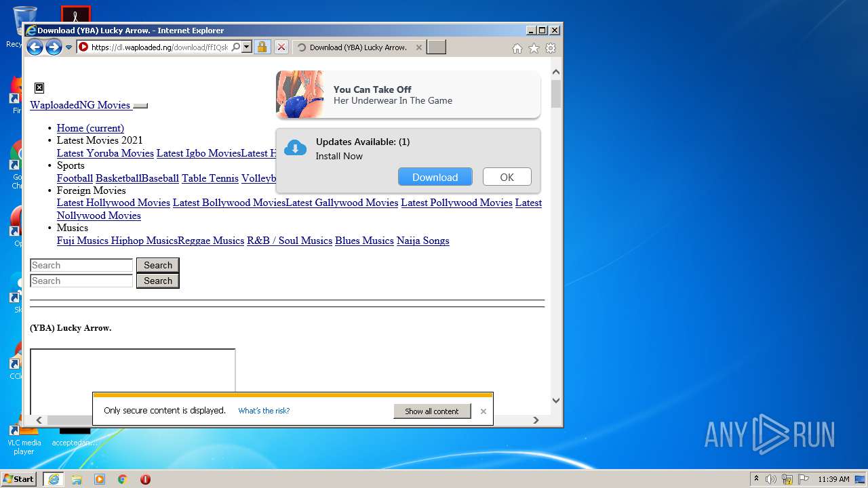The image size is (868, 488).
Task: Close the Lucky Arrow browser tab
Action: click(418, 47)
